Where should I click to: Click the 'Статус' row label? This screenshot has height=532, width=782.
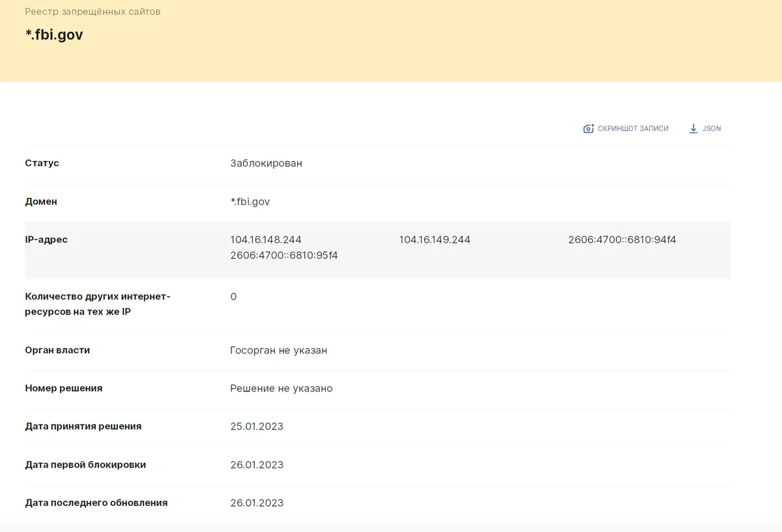42,163
